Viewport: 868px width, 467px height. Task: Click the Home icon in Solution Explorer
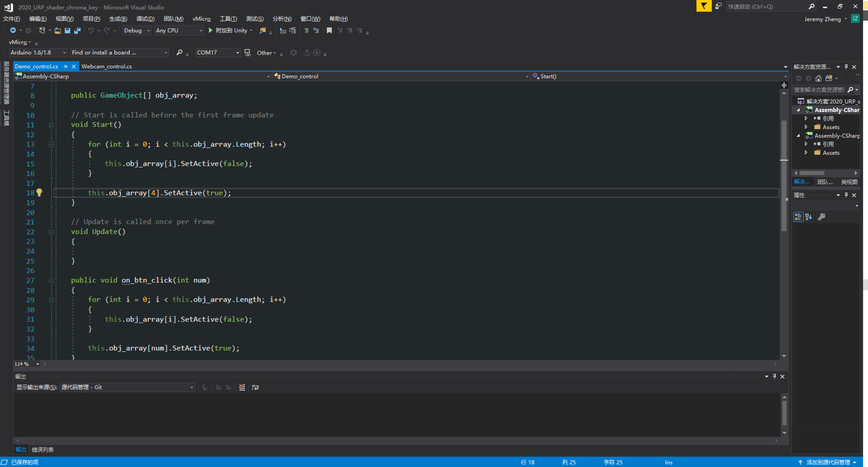coord(819,79)
